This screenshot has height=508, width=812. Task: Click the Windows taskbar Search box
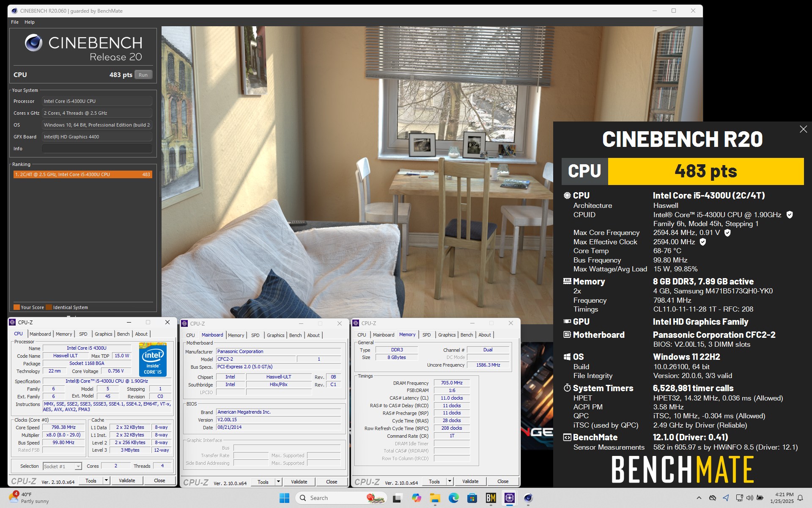point(341,498)
